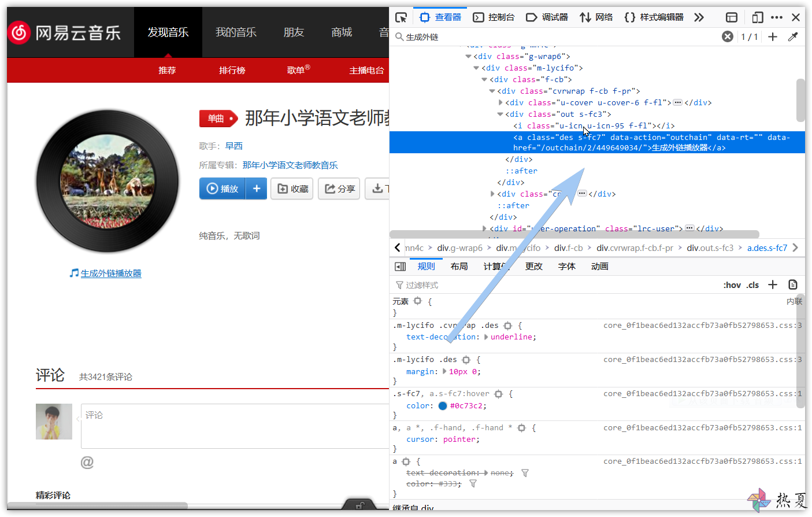
Task: Add a new CSS rule with the plus icon
Action: tap(773, 285)
